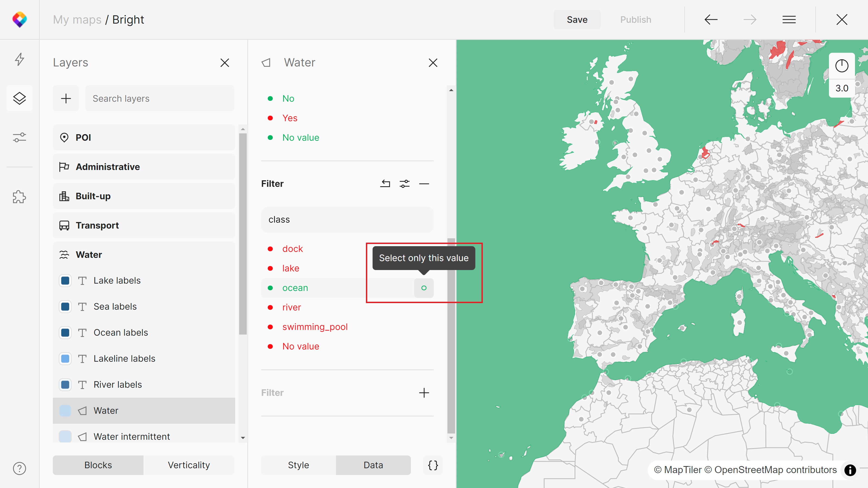Expand the Transport layer group
868x488 pixels.
[97, 225]
